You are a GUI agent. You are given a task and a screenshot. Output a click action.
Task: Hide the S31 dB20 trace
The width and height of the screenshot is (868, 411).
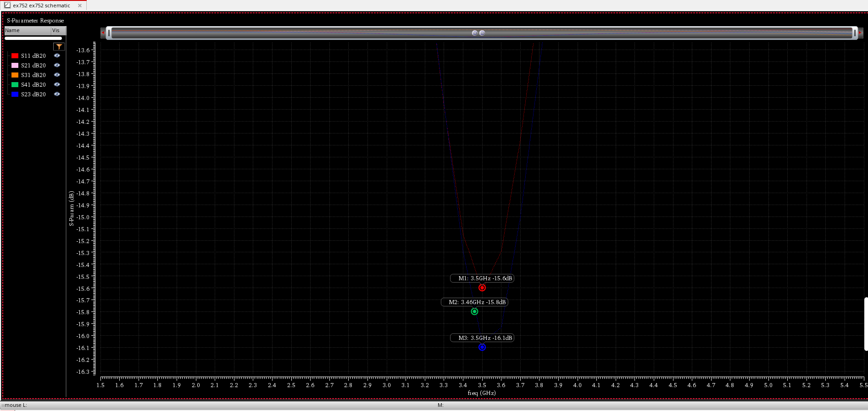(57, 75)
